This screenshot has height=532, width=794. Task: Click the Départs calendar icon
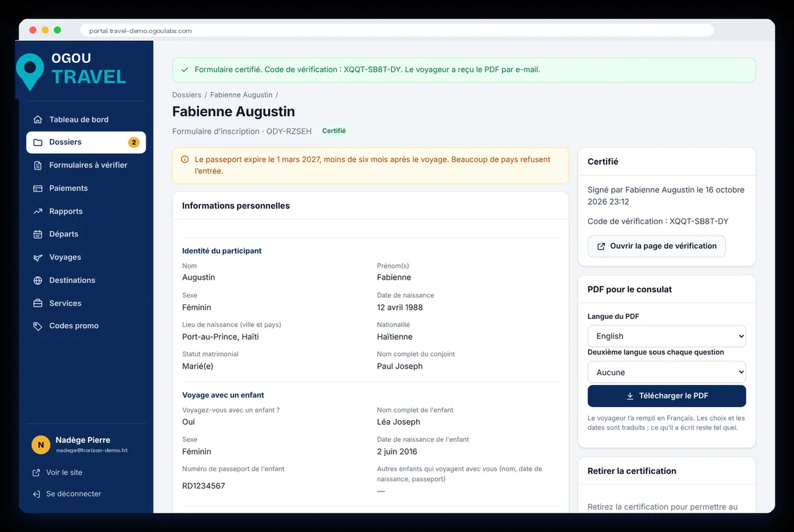(38, 234)
